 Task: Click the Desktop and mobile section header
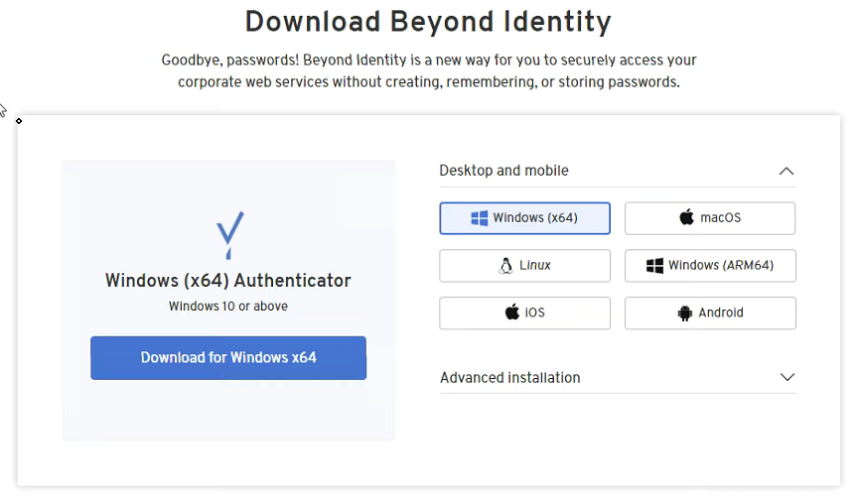coord(503,171)
